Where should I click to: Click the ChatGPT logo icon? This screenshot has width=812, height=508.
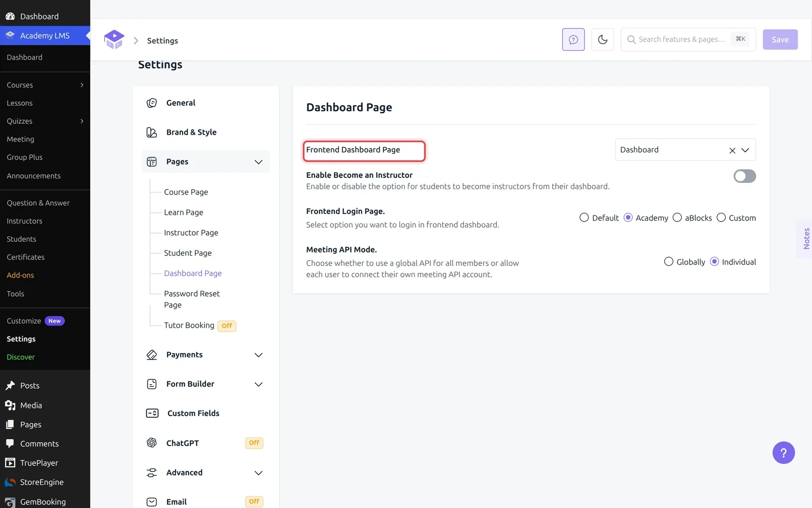(152, 443)
